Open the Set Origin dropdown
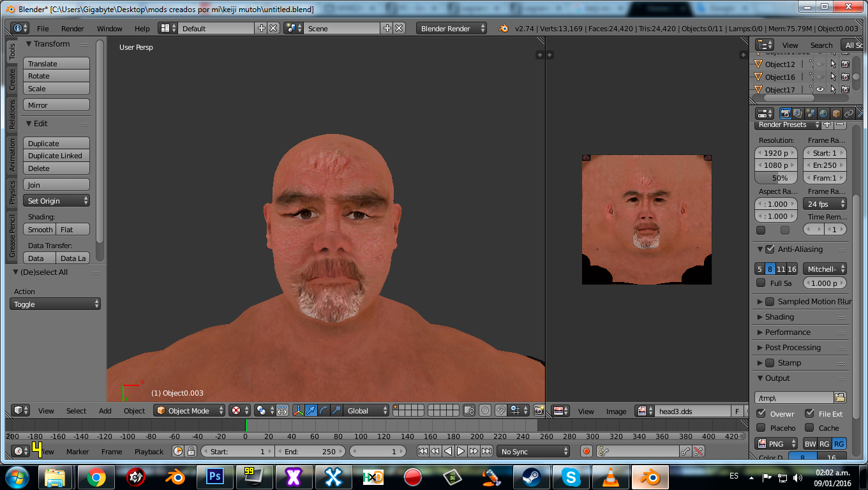The height and width of the screenshot is (490, 868). point(57,200)
